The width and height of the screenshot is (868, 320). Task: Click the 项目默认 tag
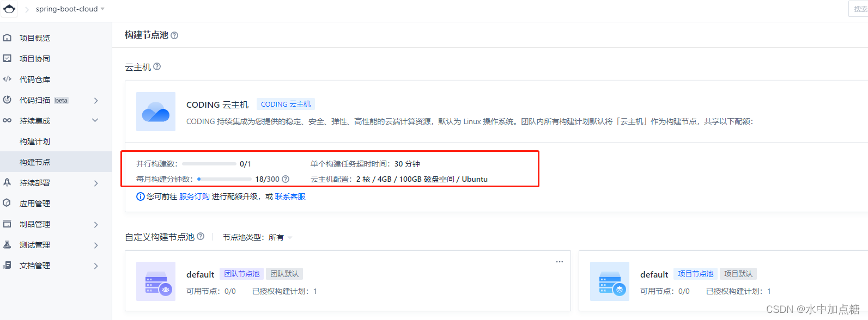(x=738, y=274)
